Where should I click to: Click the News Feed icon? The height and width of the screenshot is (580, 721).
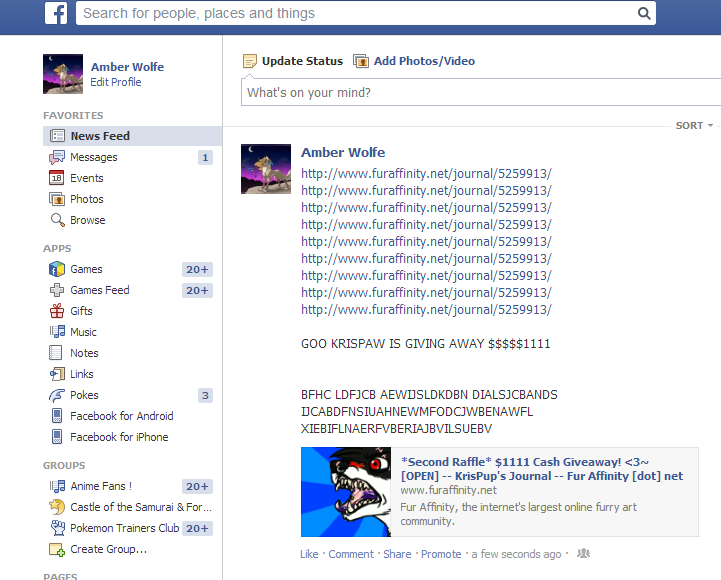tap(57, 136)
